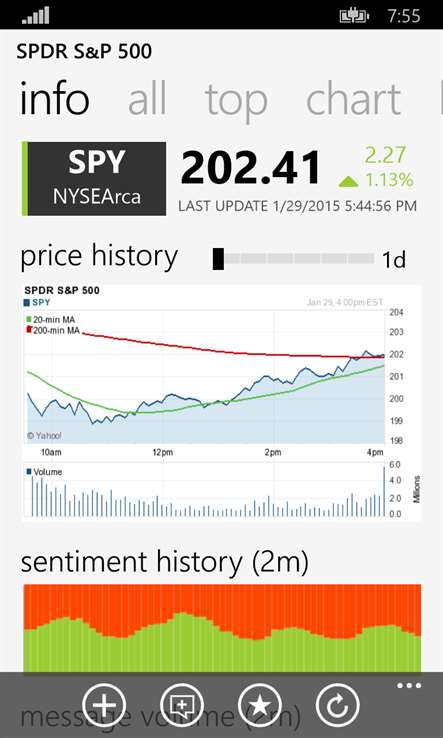
Task: Check the signal strength bars icon
Action: [36, 15]
